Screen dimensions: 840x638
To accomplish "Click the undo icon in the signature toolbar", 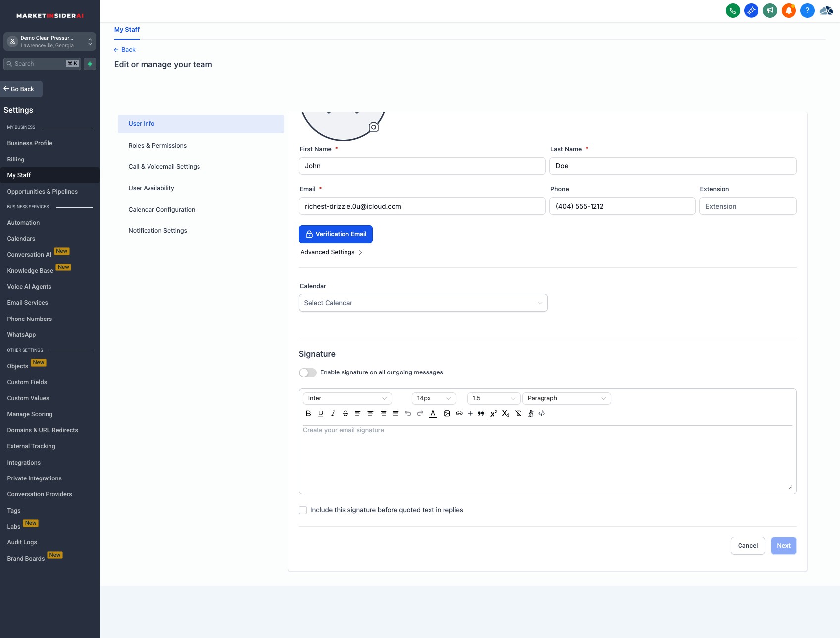I will pyautogui.click(x=407, y=413).
